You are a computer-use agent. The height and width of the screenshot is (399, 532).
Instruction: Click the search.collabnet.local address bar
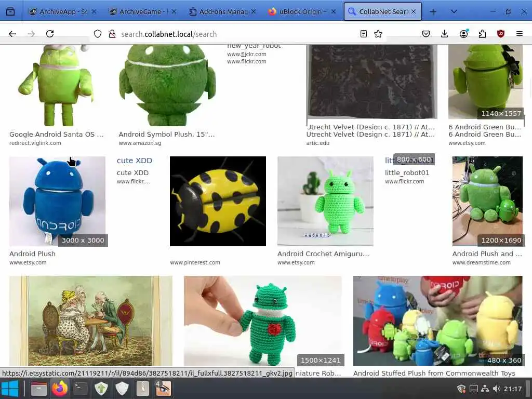point(237,34)
